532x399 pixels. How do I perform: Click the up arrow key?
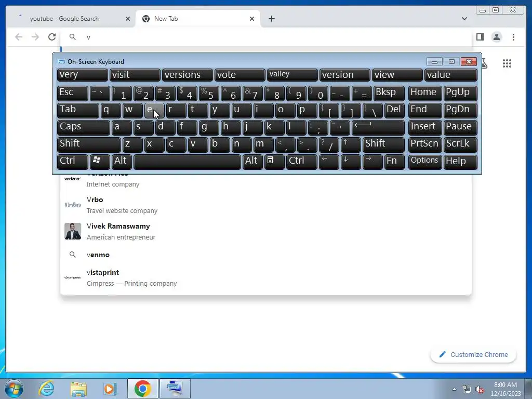(351, 144)
